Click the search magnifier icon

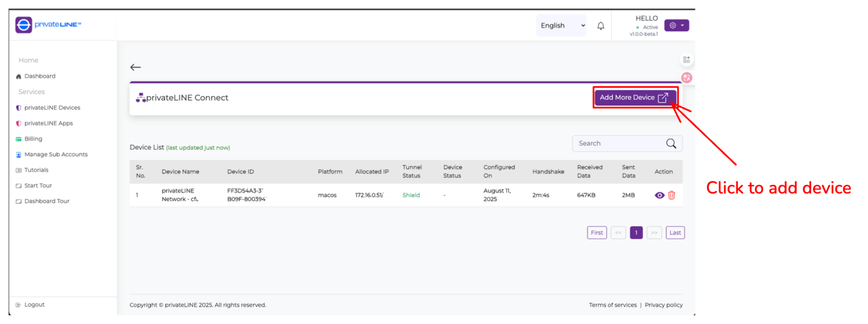tap(671, 144)
